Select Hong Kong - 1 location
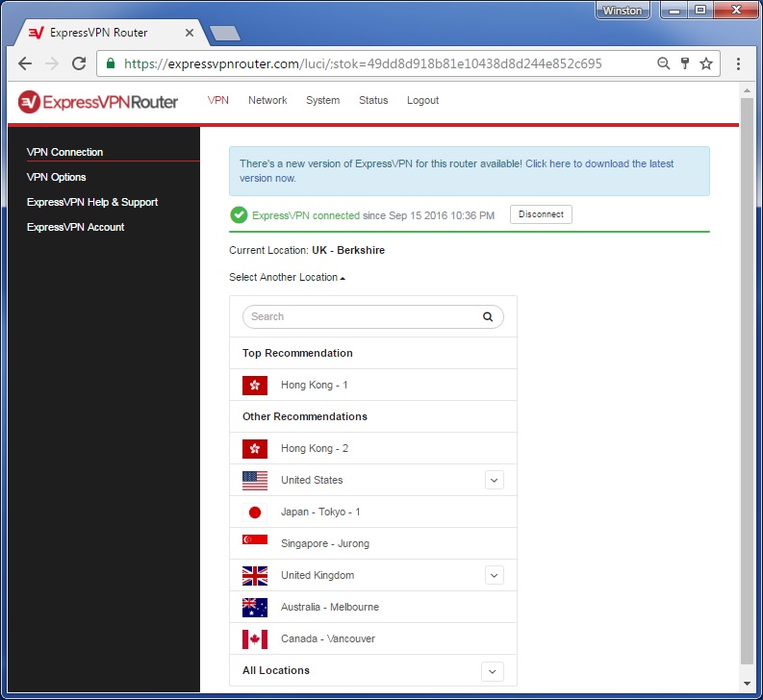This screenshot has height=700, width=763. tap(373, 386)
